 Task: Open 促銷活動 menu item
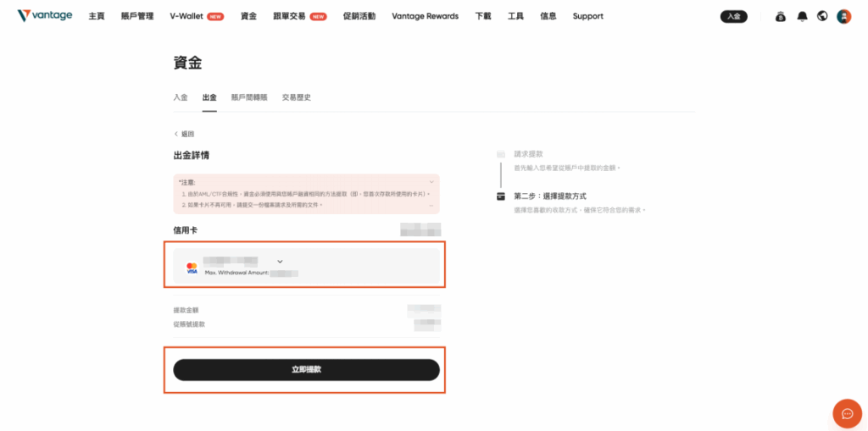coord(359,16)
